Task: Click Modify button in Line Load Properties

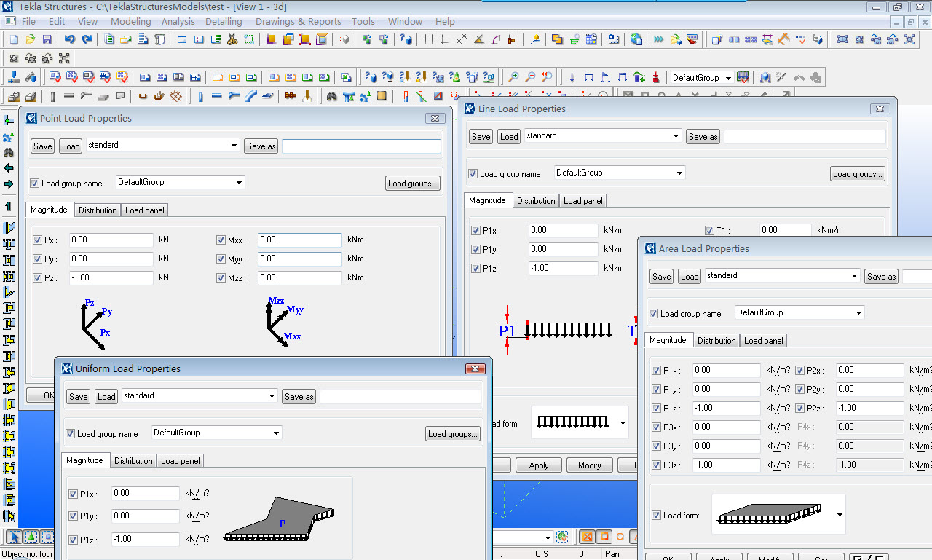Action: (x=590, y=465)
